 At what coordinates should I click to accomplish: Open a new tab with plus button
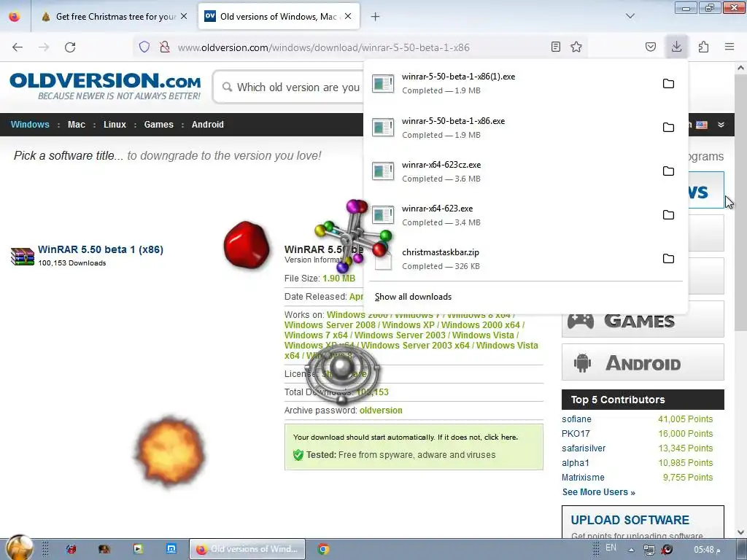376,17
